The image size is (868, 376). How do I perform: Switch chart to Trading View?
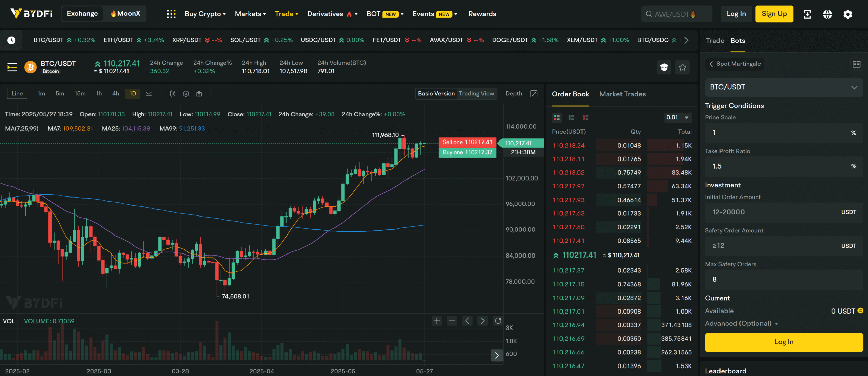(x=476, y=94)
